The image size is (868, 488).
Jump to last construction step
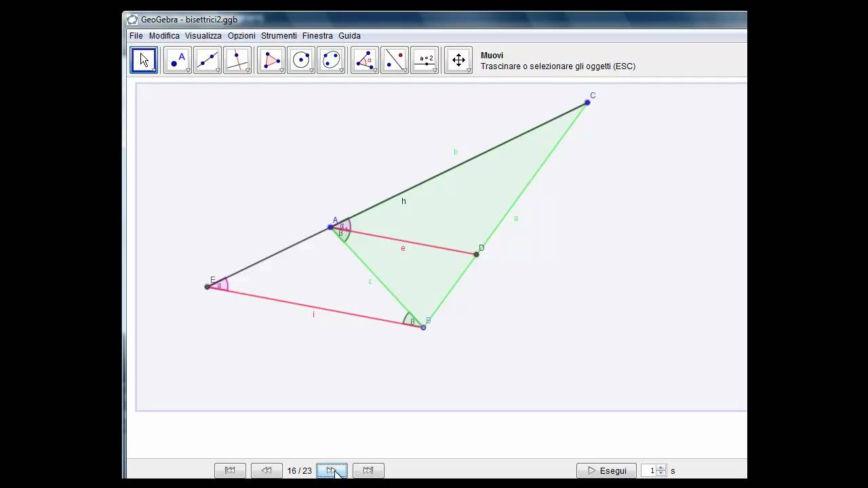tap(368, 470)
